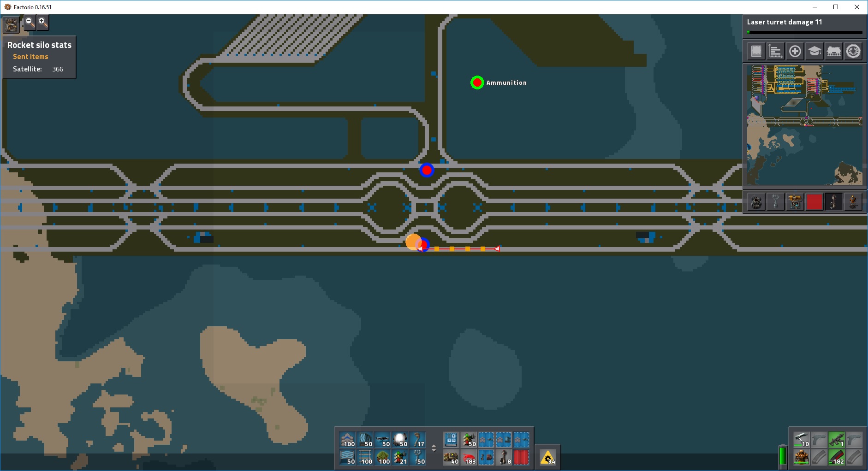
Task: Select the laser turret icon below minimap
Action: pyautogui.click(x=795, y=202)
